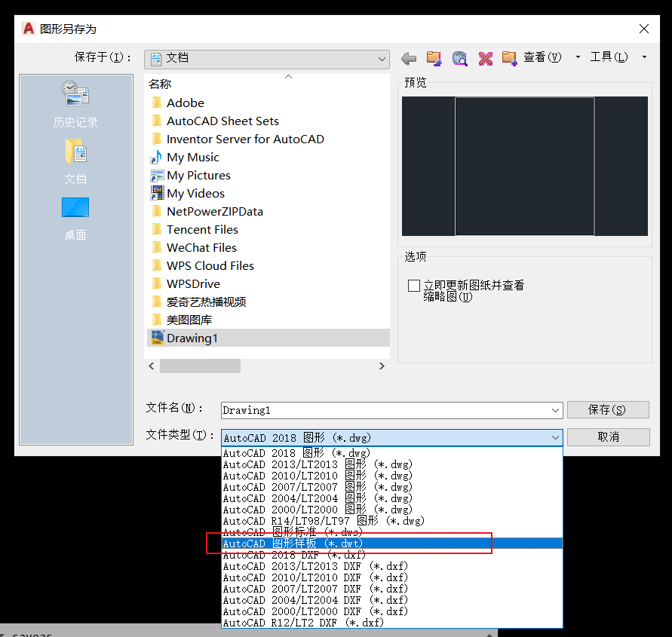Click the scroll right arrow
This screenshot has width=672, height=637.
pyautogui.click(x=382, y=366)
